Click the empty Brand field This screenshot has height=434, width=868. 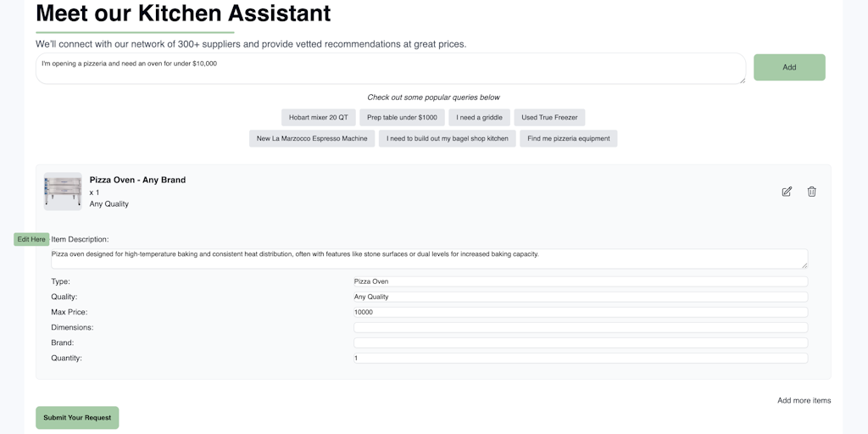pyautogui.click(x=581, y=342)
